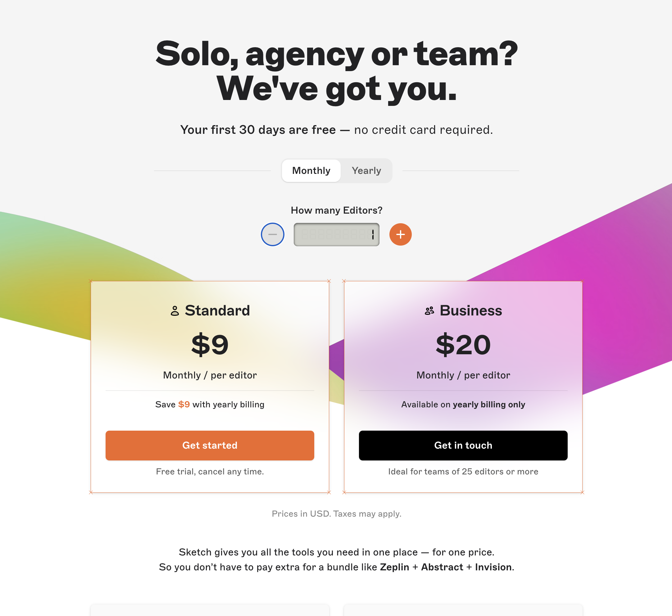Click the group icon beside Business
Screen dimensions: 672x616
[x=429, y=311]
